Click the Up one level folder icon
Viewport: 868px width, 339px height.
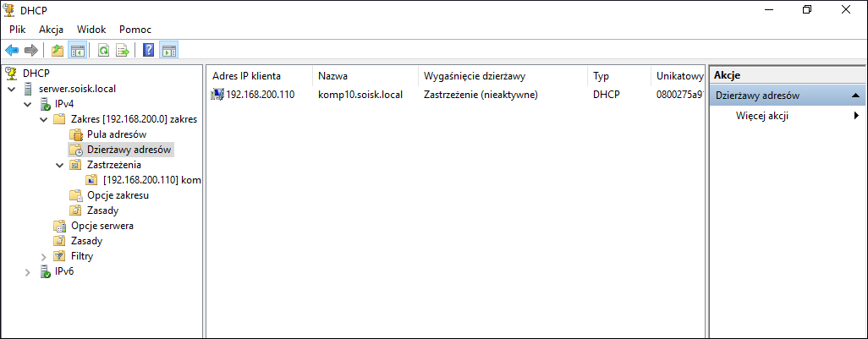point(57,51)
